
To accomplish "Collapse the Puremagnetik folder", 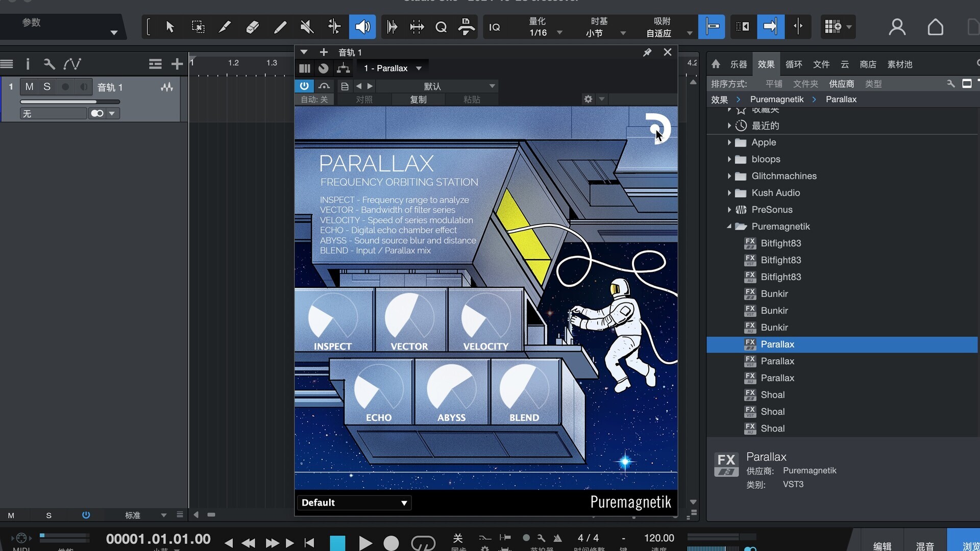I will tap(729, 227).
